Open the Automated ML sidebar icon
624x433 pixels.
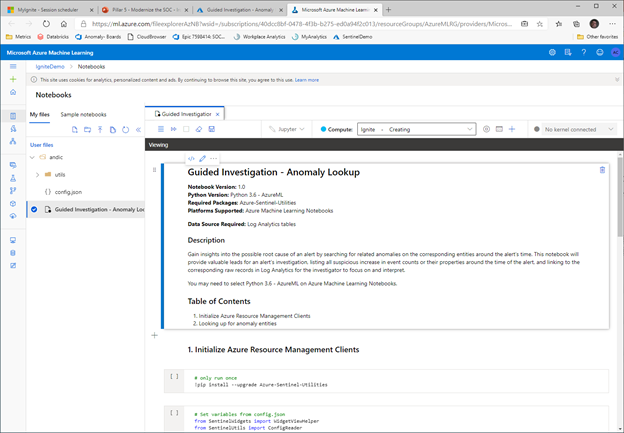(13, 129)
